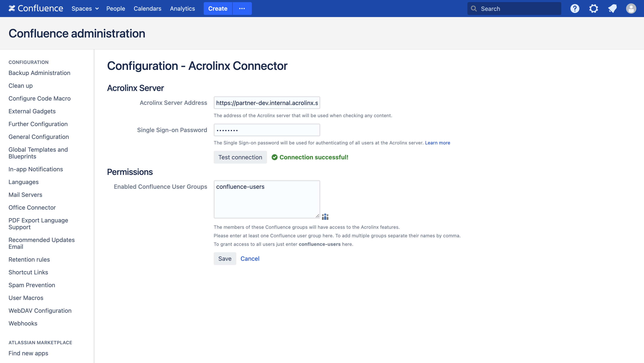Open Office Connector in sidebar
The width and height of the screenshot is (644, 363).
(x=32, y=207)
